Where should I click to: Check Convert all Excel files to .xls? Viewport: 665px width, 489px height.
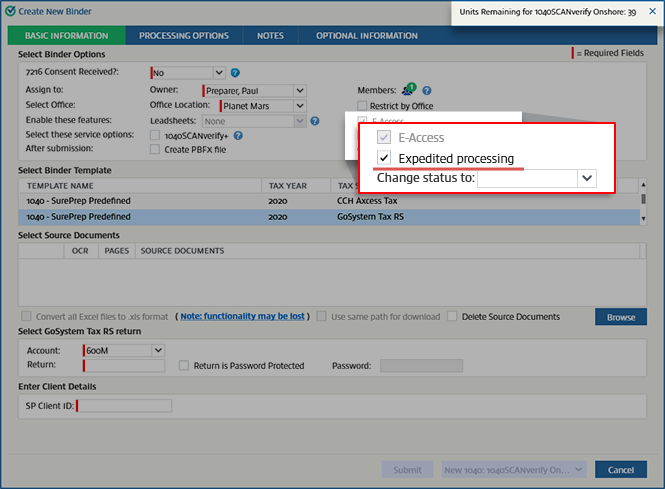[x=26, y=316]
